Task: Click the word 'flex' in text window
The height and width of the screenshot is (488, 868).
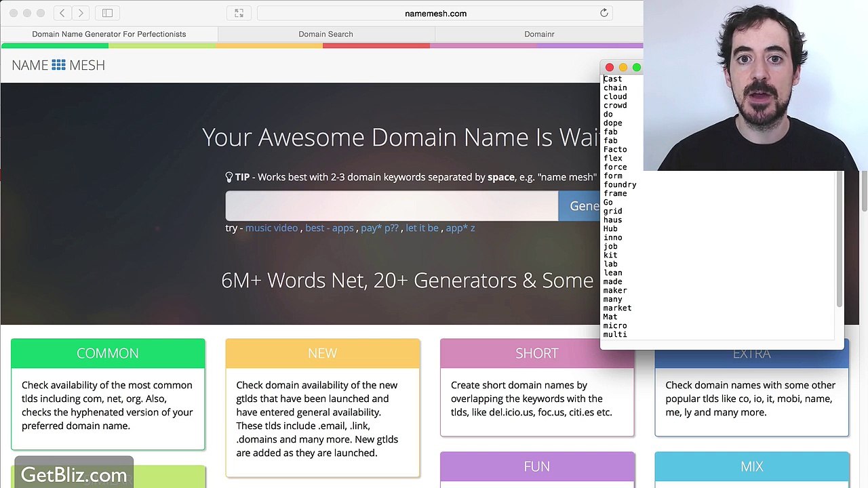Action: tap(612, 158)
